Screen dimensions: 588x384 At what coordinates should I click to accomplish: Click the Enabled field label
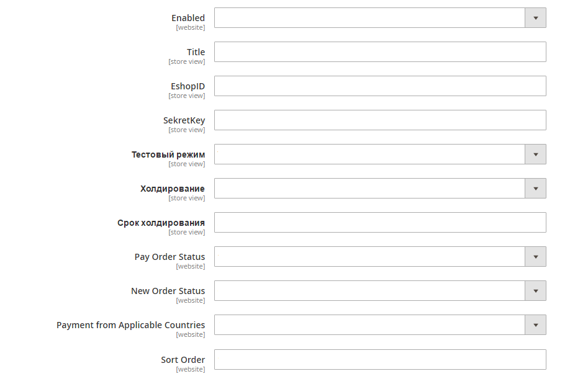(188, 18)
